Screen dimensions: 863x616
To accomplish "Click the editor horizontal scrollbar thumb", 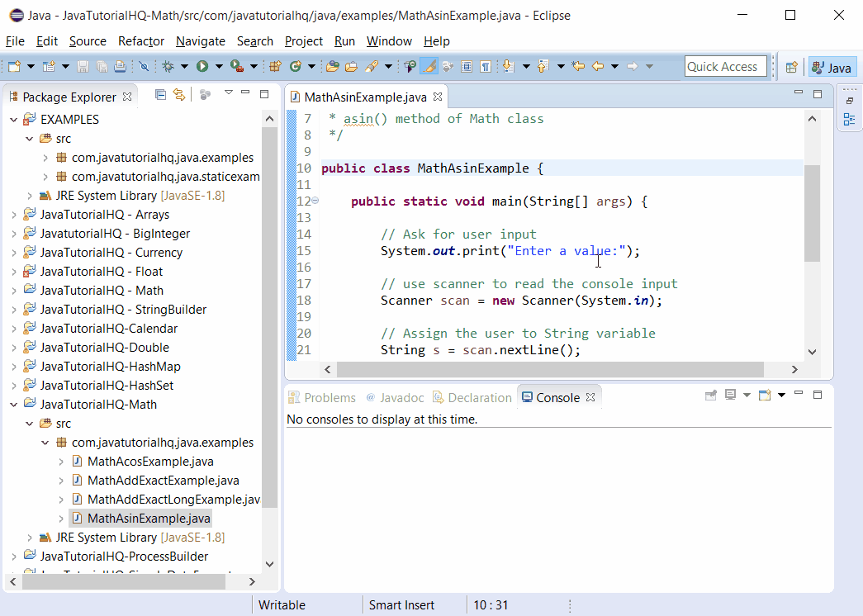I will [550, 369].
